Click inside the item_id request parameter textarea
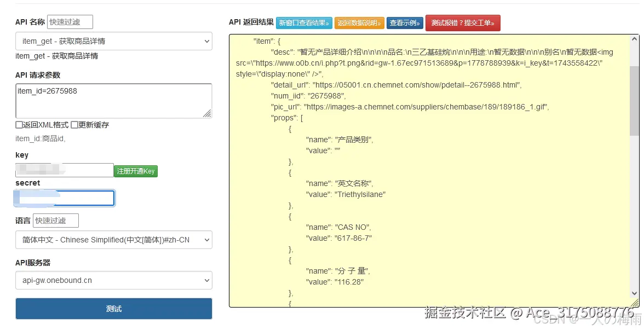This screenshot has height=330, width=644. coord(113,100)
